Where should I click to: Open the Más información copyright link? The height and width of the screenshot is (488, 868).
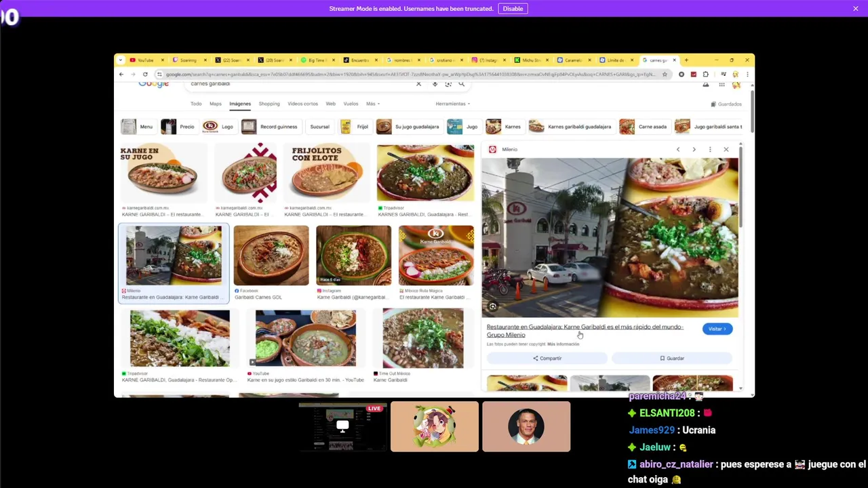click(564, 344)
